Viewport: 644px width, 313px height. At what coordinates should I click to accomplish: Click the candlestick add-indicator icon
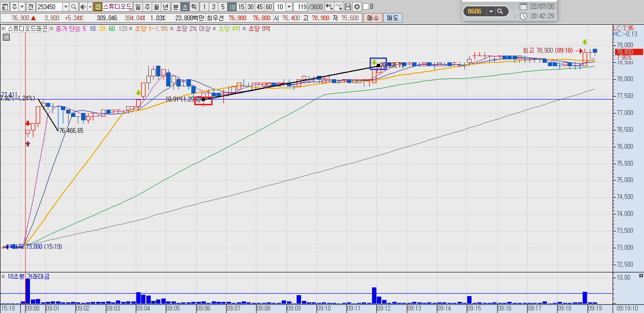(329, 7)
